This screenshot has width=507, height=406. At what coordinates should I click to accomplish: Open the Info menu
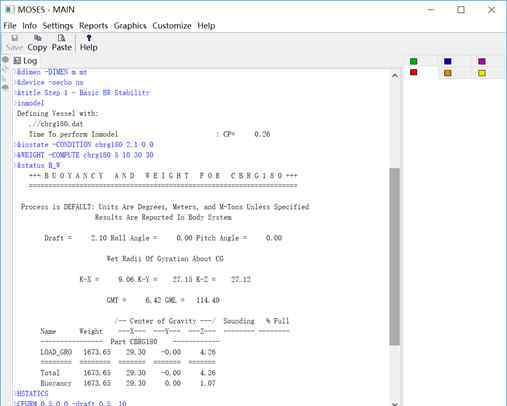[29, 26]
